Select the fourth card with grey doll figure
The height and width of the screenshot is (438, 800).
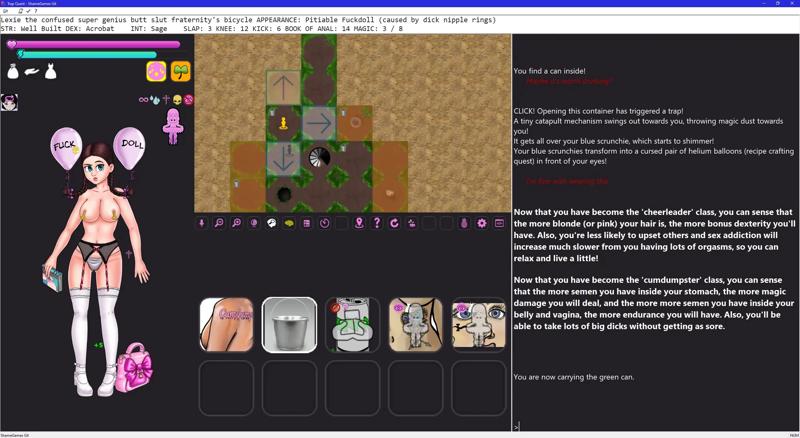point(415,325)
